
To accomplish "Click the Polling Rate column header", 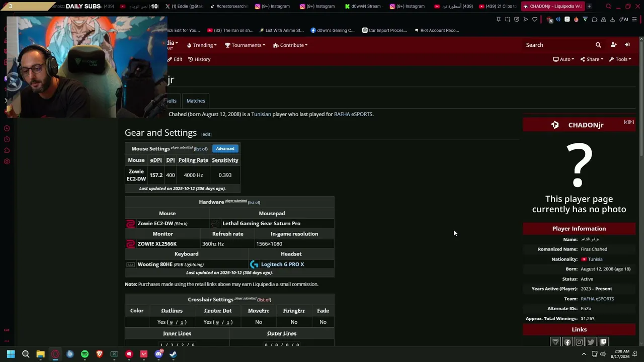I will [193, 160].
